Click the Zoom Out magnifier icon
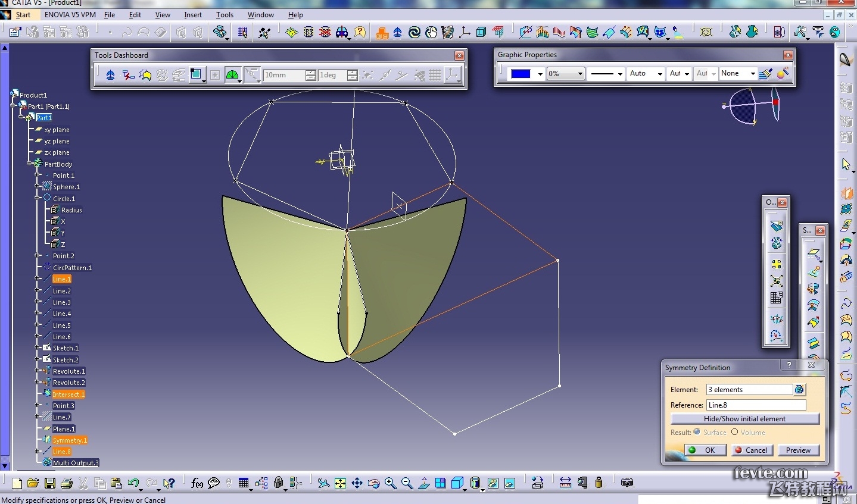857x504 pixels. click(407, 483)
